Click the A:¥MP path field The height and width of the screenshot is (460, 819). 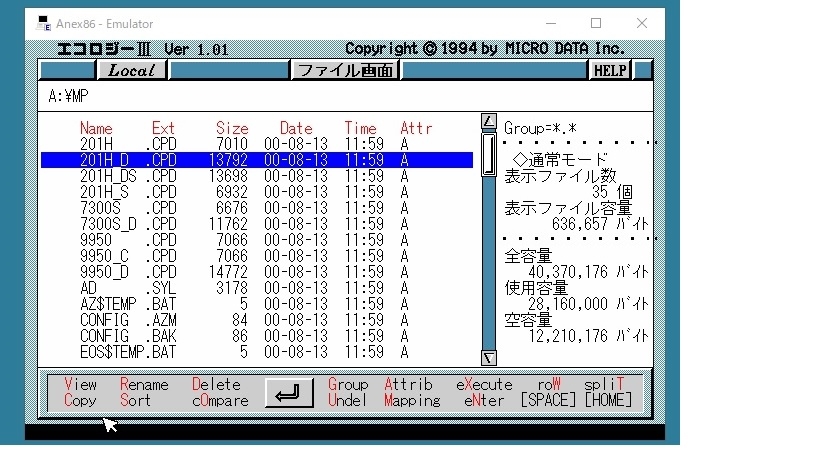tap(345, 96)
